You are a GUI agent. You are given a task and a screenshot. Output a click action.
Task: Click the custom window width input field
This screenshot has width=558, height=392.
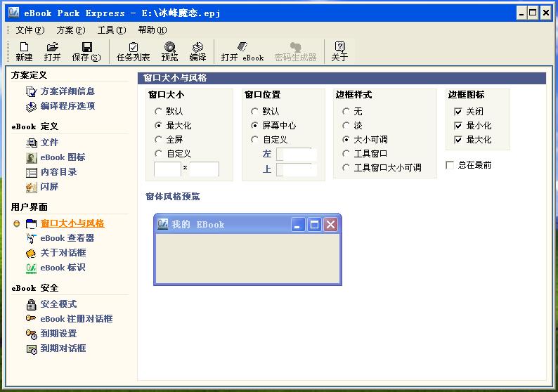tap(168, 169)
